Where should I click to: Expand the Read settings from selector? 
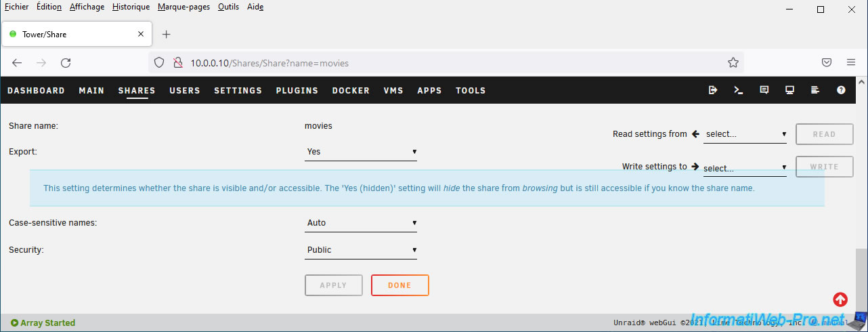tap(745, 134)
